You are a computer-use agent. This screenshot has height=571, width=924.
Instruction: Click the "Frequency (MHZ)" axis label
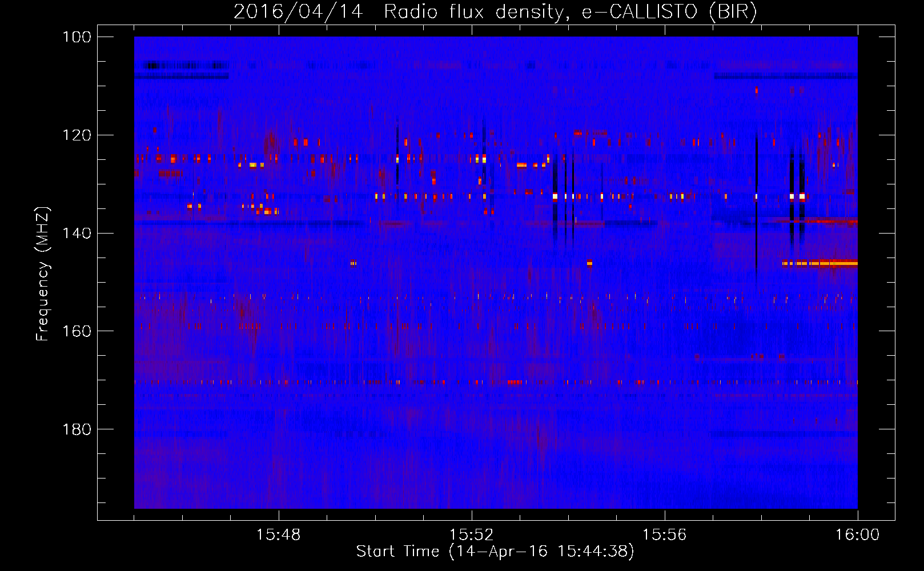click(x=43, y=274)
